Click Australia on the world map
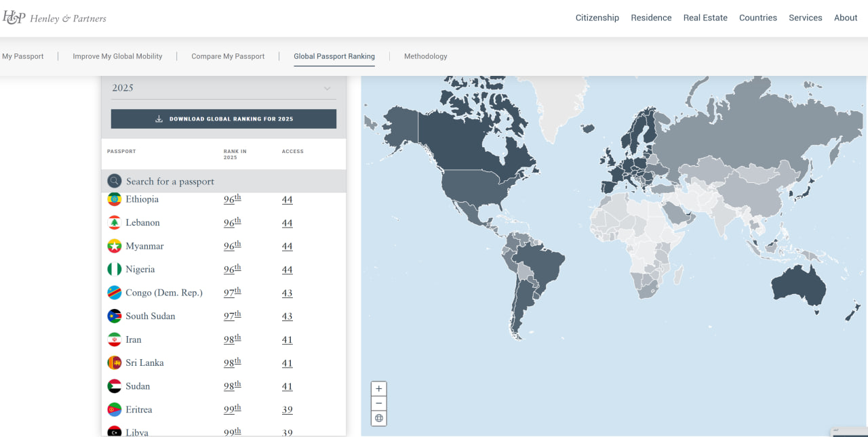This screenshot has width=868, height=437. point(800,285)
